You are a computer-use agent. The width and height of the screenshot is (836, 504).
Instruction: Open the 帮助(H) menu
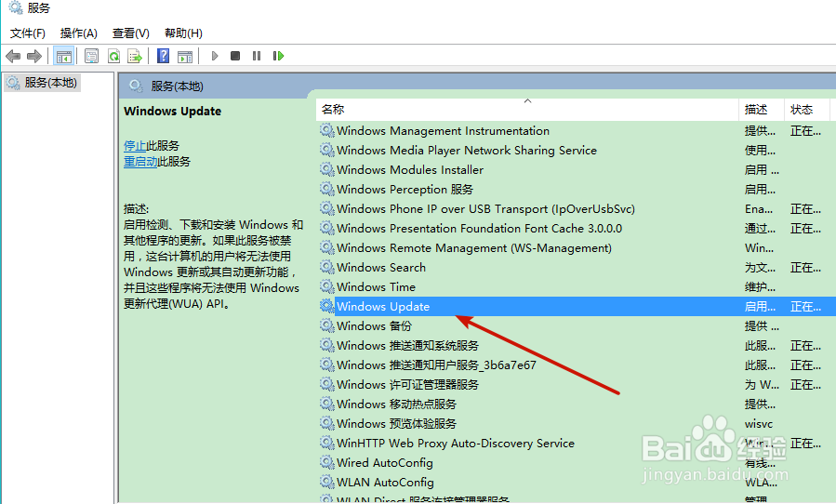pyautogui.click(x=183, y=33)
